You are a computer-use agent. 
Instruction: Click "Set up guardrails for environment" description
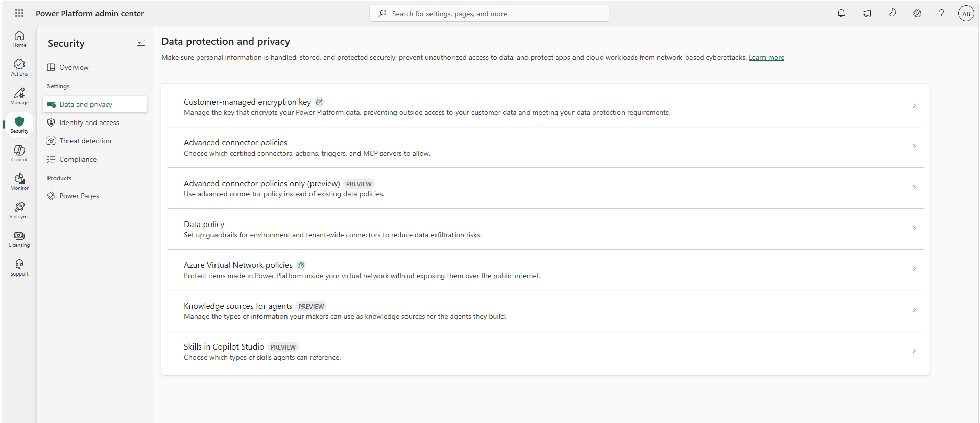coord(332,235)
